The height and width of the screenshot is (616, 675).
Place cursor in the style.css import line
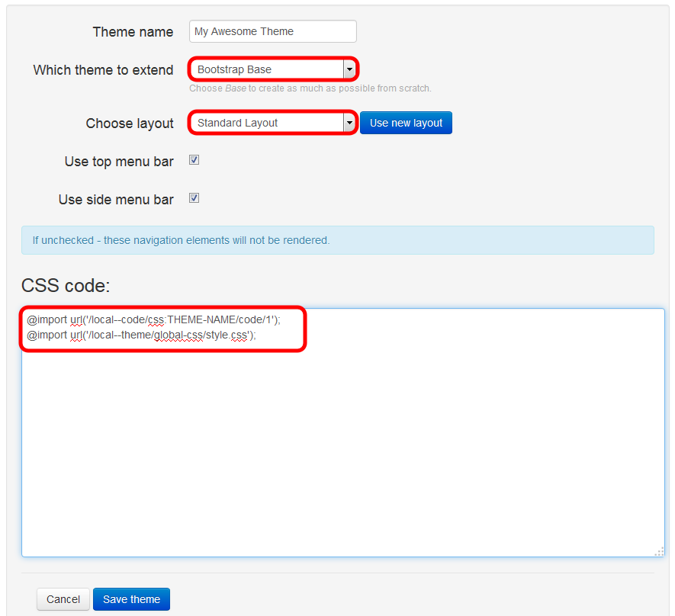(x=141, y=335)
